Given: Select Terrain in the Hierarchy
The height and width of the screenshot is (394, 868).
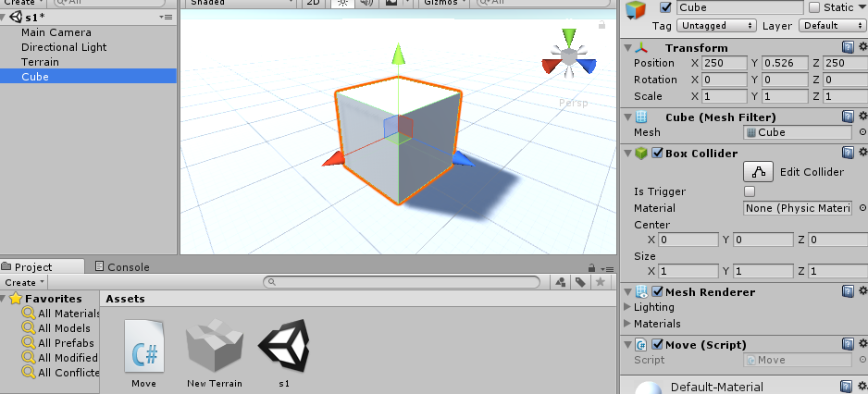Looking at the screenshot, I should coord(40,62).
